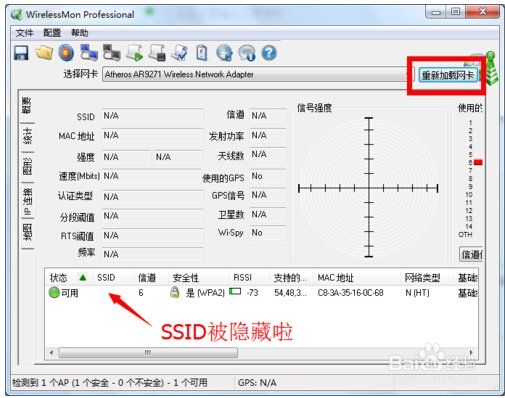Click the orange round record icon
Image resolution: width=505 pixels, height=398 pixels.
click(x=66, y=53)
